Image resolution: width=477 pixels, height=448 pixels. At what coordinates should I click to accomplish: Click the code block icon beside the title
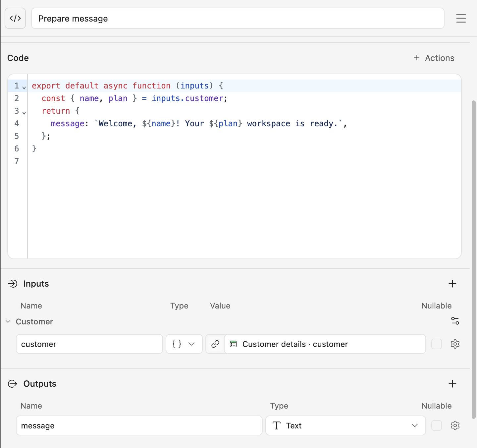click(15, 18)
